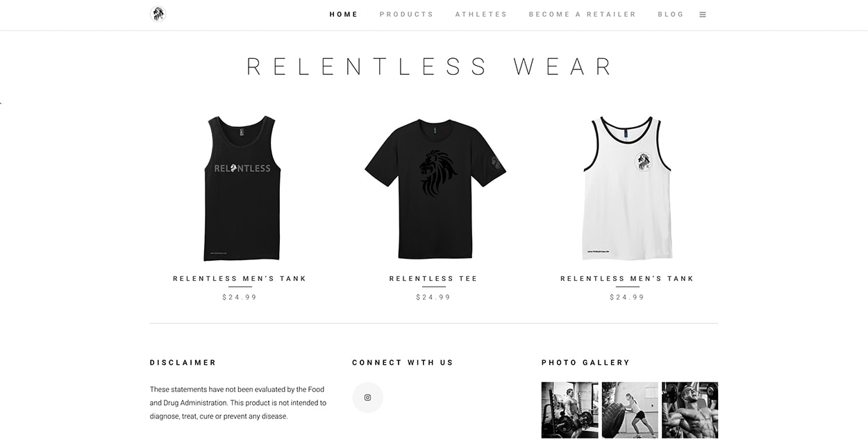This screenshot has width=868, height=444.
Task: Open the hamburger menu icon
Action: point(703,15)
